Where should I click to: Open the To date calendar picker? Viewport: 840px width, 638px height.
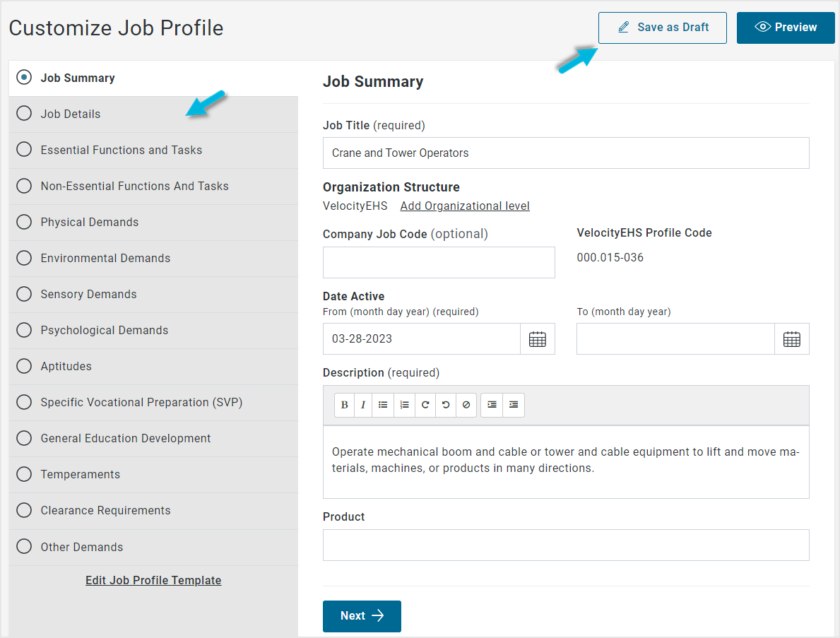[x=791, y=338]
